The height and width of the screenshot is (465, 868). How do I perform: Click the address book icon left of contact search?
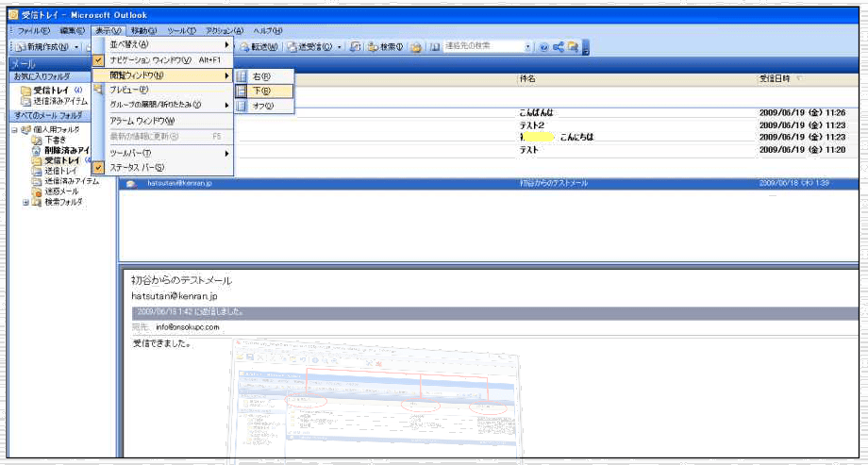click(x=435, y=47)
